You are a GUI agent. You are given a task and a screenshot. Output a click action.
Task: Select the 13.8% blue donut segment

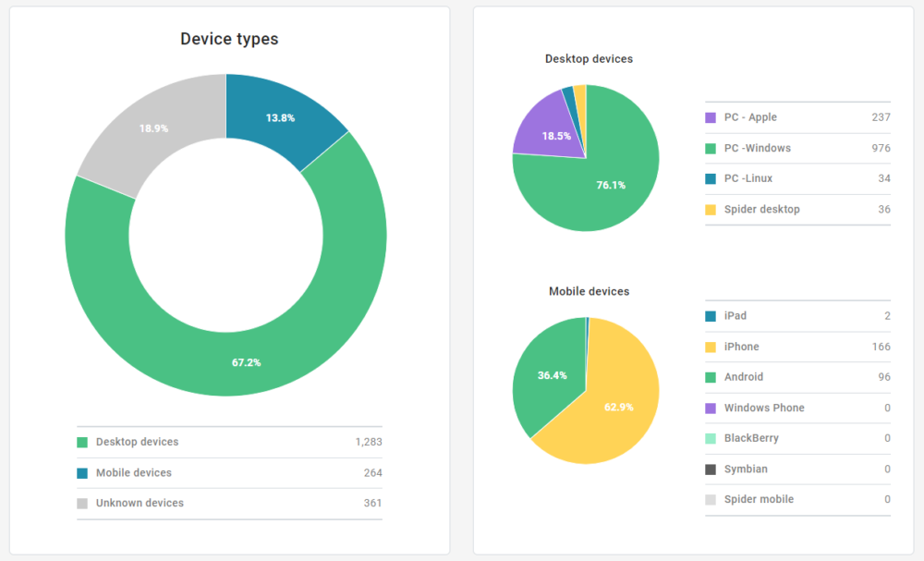point(280,117)
